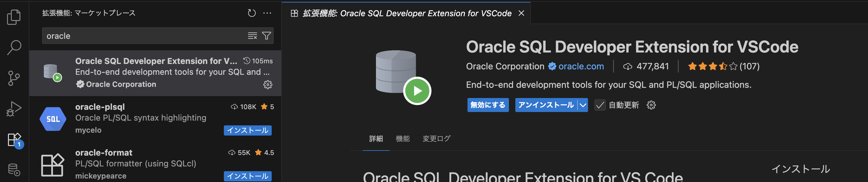Open the Explorer view in activity bar

14,17
